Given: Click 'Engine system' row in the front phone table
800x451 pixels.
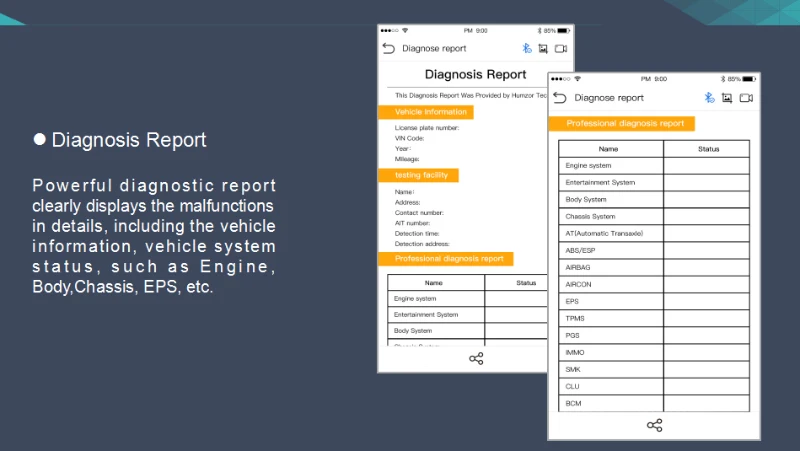Looking at the screenshot, I should 654,165.
